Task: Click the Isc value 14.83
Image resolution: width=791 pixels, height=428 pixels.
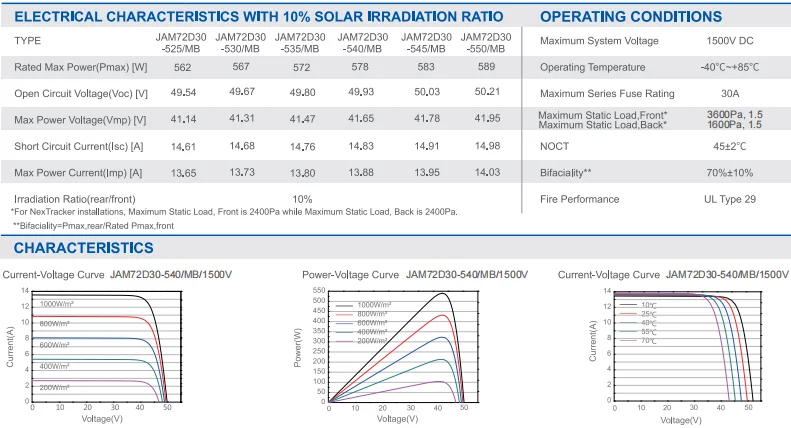Action: point(361,146)
